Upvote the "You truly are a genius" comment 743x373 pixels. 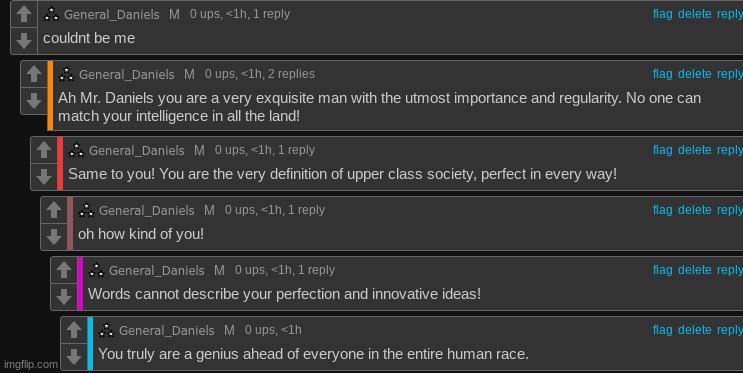(73, 330)
